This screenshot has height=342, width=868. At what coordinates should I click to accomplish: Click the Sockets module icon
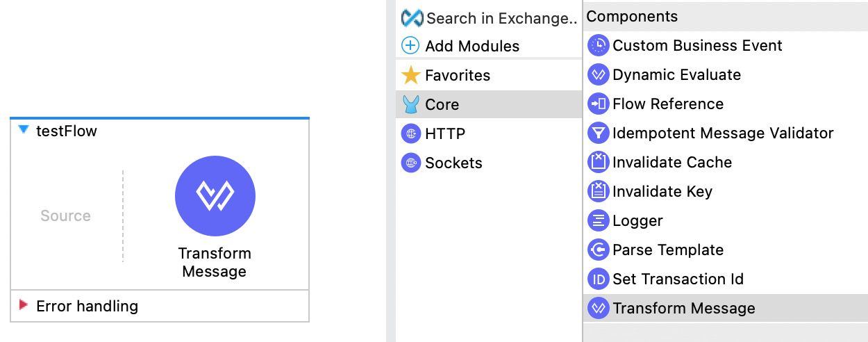[411, 163]
